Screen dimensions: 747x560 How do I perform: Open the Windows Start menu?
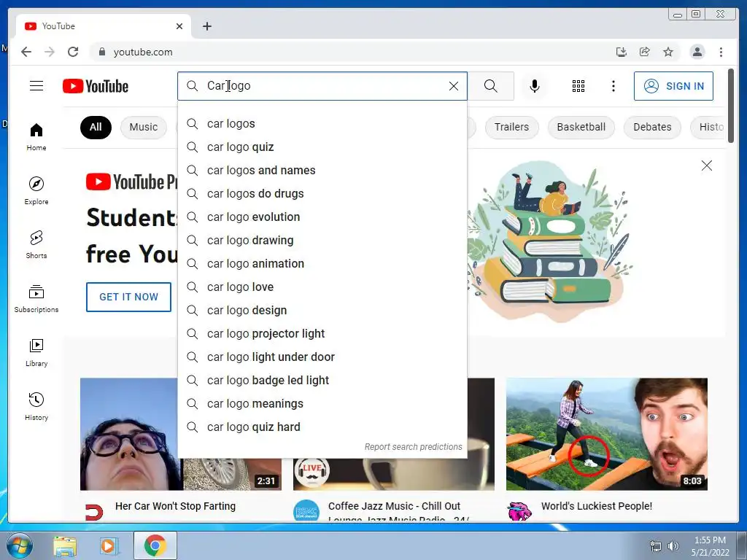(20, 545)
